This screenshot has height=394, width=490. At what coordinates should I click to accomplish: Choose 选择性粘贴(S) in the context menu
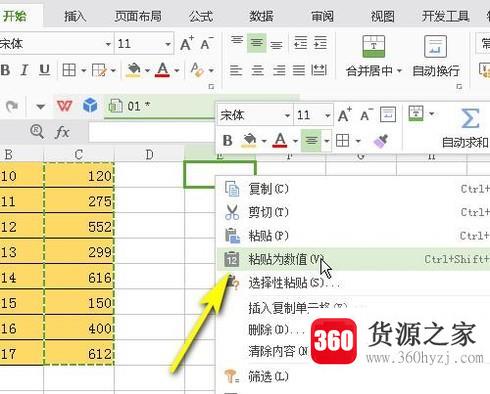(353, 283)
